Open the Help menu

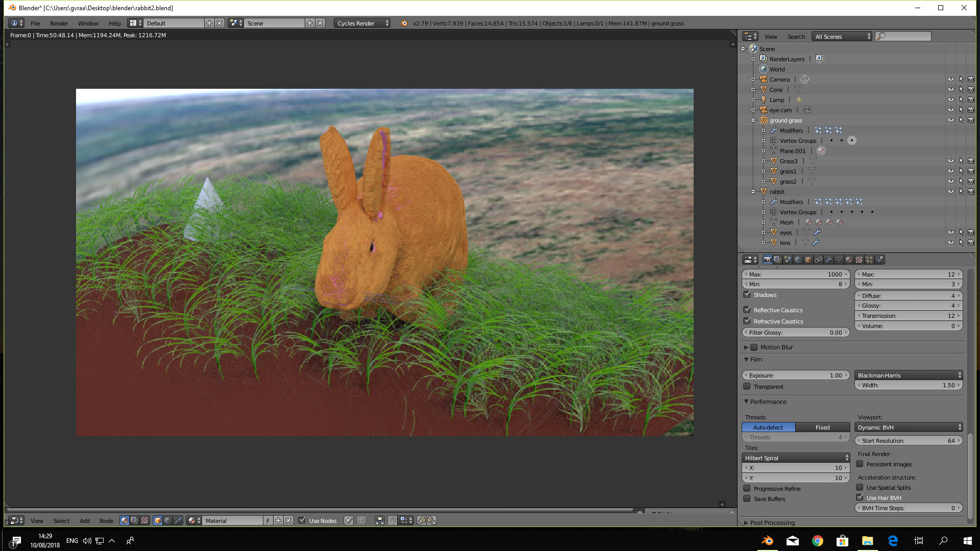(114, 23)
